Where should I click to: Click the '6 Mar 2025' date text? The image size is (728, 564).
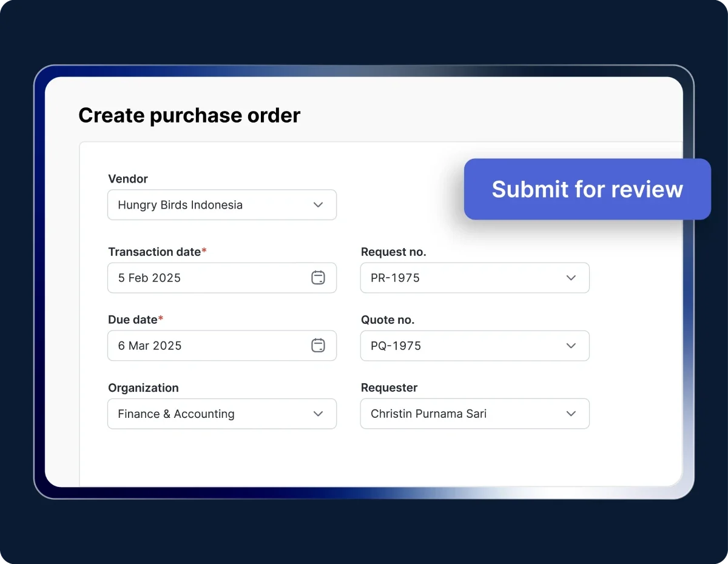point(150,346)
